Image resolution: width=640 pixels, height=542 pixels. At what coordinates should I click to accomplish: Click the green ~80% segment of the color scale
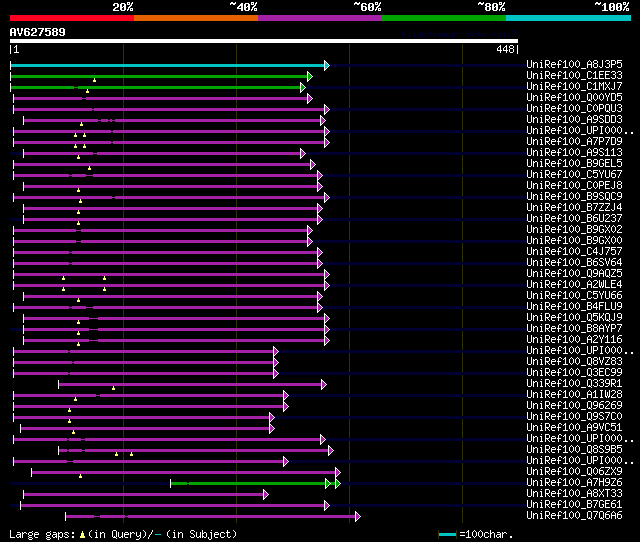click(444, 18)
